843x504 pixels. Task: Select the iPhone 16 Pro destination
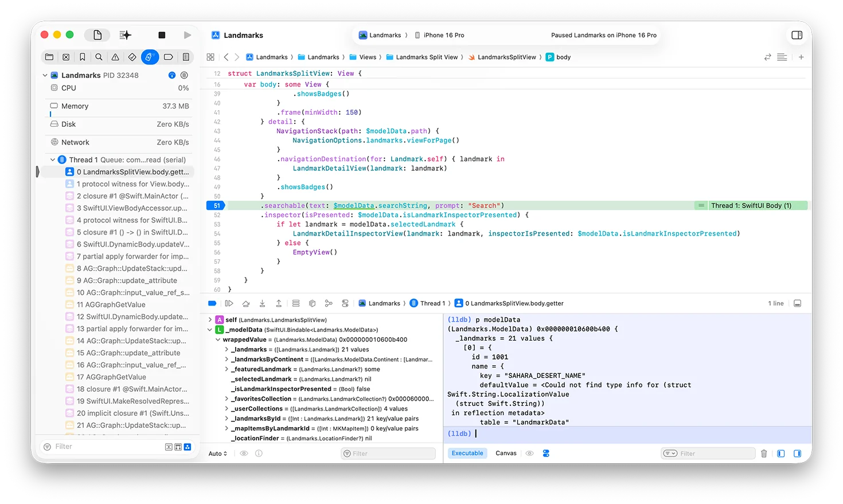click(x=439, y=35)
